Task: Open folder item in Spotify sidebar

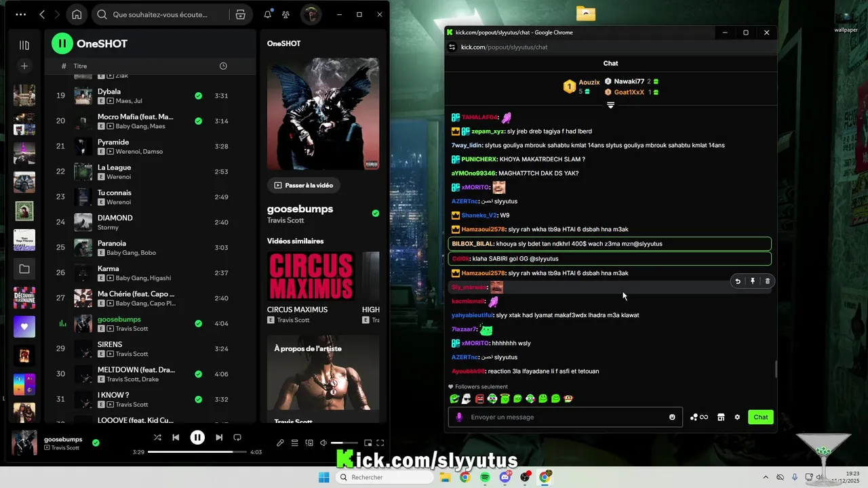Action: point(24,269)
